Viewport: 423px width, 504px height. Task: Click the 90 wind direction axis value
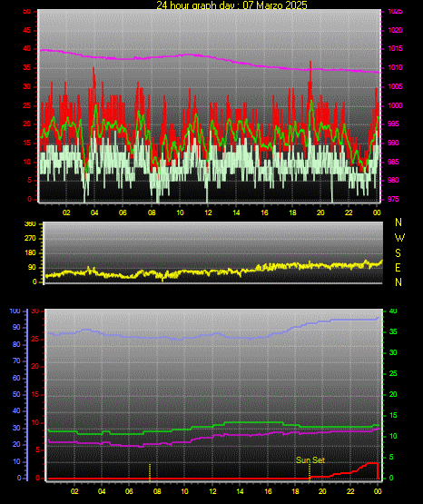tap(32, 267)
